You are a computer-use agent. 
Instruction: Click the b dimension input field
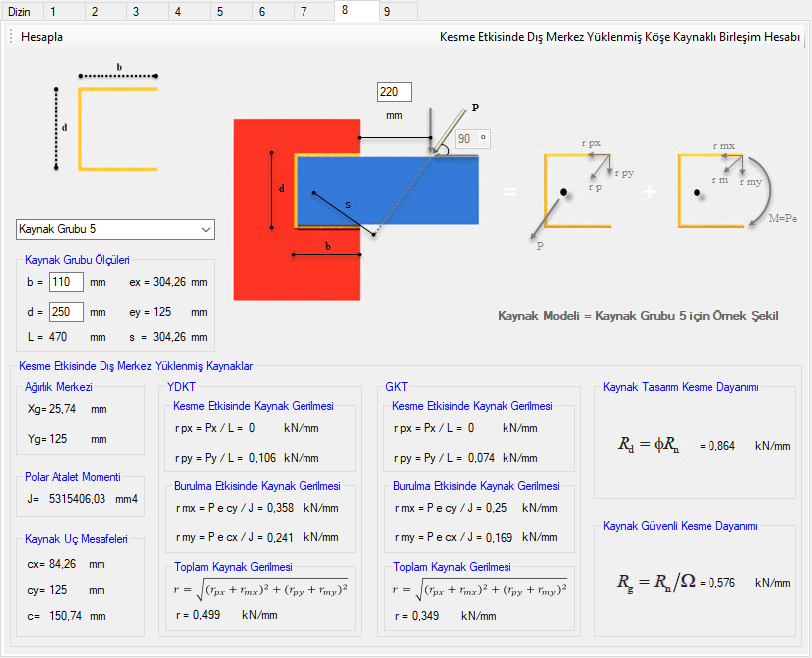(x=66, y=282)
